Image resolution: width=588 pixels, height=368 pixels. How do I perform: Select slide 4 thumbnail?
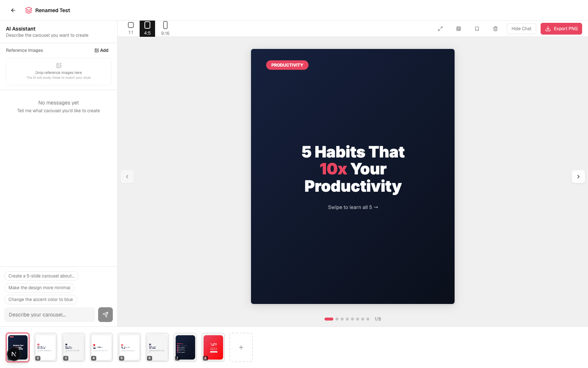coord(101,347)
